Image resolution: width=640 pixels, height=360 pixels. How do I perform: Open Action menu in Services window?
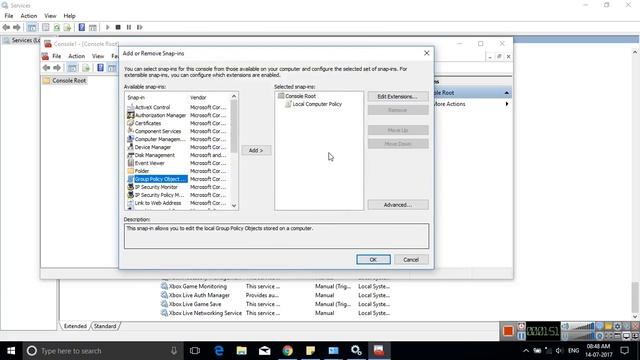pyautogui.click(x=29, y=16)
